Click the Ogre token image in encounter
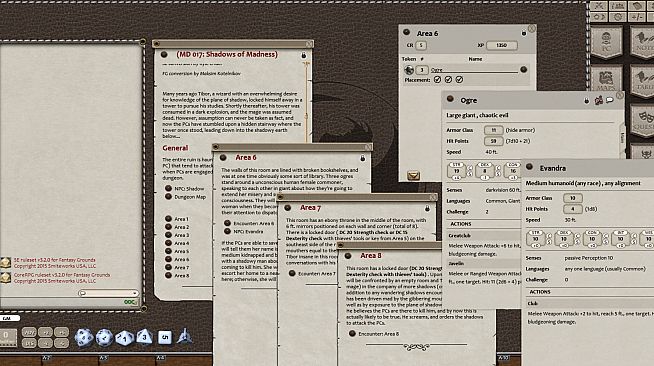 pos(409,70)
